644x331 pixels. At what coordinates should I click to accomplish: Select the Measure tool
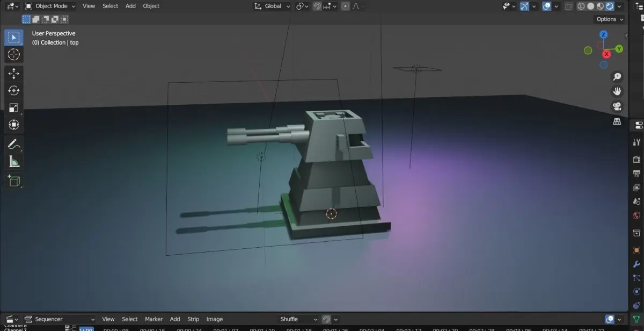(x=13, y=161)
